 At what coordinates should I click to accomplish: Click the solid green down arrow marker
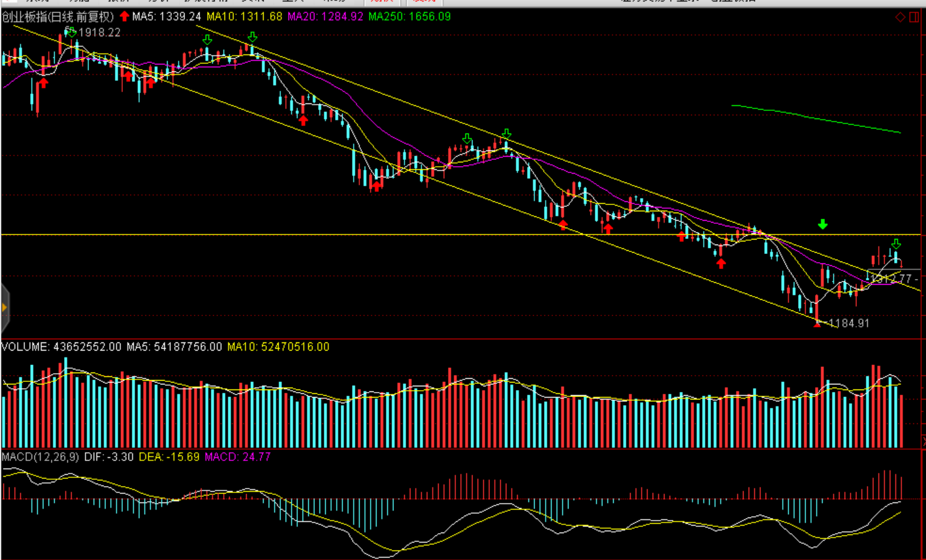[x=822, y=224]
